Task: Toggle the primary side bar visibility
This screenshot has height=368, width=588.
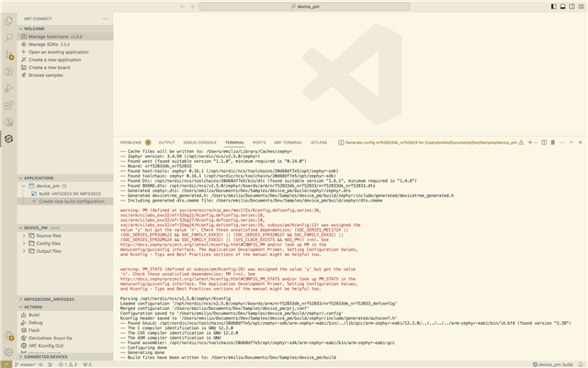Action: (x=553, y=6)
